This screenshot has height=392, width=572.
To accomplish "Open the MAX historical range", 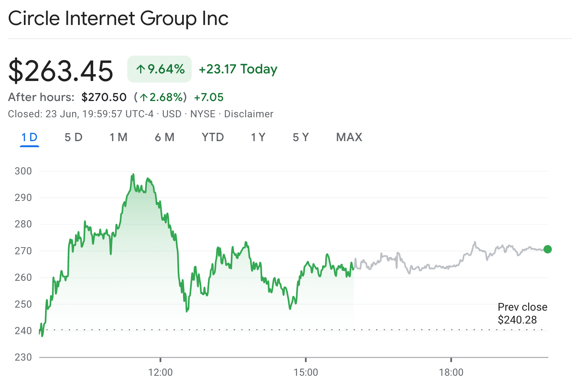I will tap(349, 137).
